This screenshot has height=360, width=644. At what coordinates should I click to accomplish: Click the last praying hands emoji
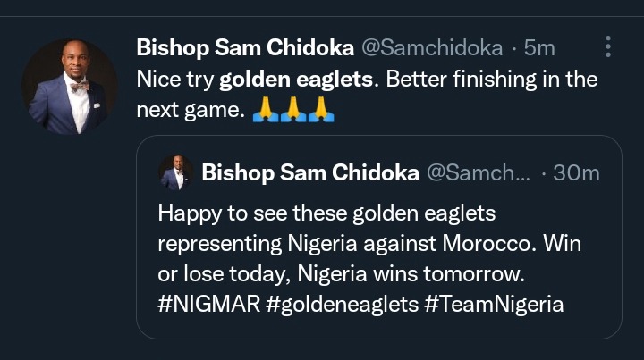(320, 111)
